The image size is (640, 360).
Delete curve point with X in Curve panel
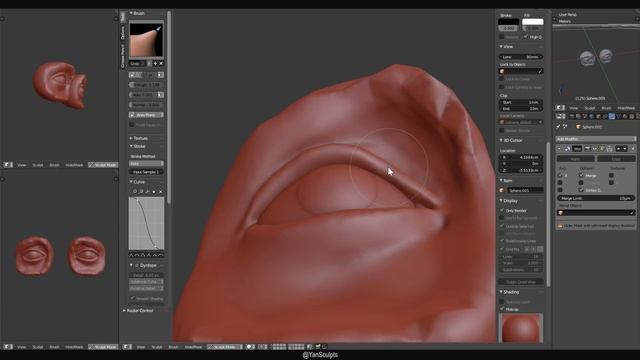(x=160, y=191)
